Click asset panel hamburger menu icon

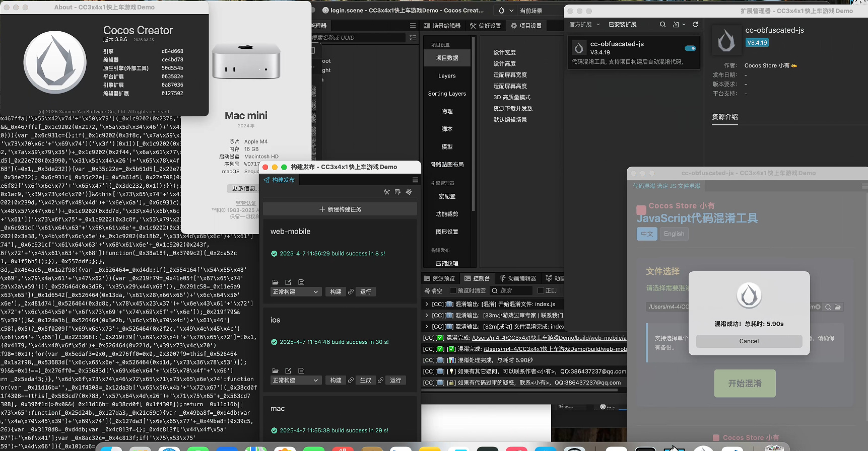413,26
